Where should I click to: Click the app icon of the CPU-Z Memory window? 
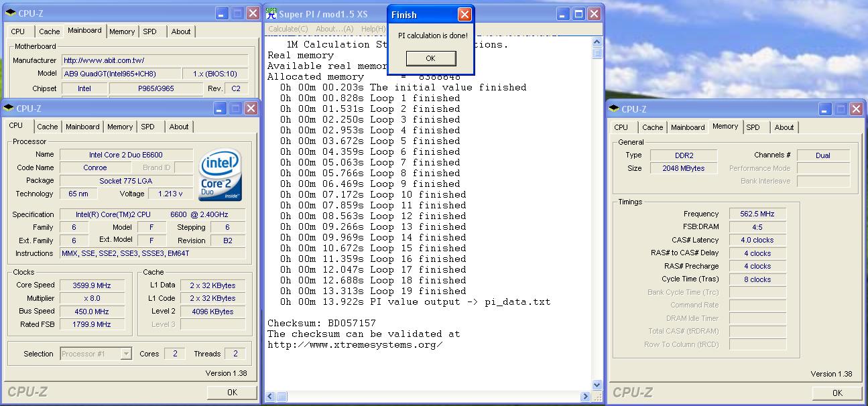[x=614, y=109]
